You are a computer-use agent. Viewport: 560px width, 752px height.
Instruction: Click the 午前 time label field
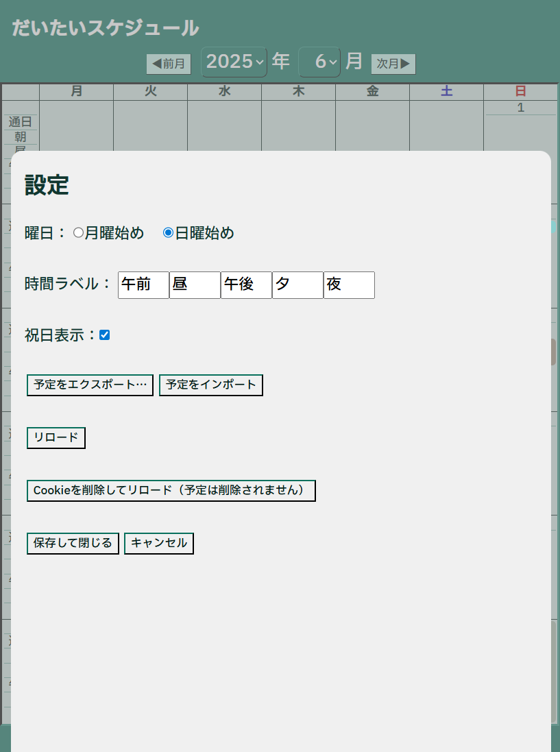[143, 285]
